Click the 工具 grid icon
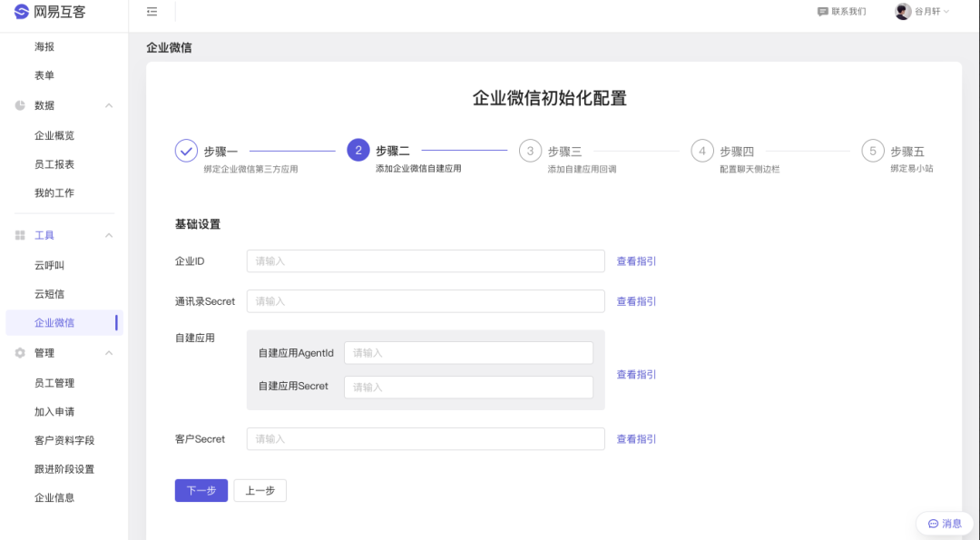980x540 pixels. 20,235
